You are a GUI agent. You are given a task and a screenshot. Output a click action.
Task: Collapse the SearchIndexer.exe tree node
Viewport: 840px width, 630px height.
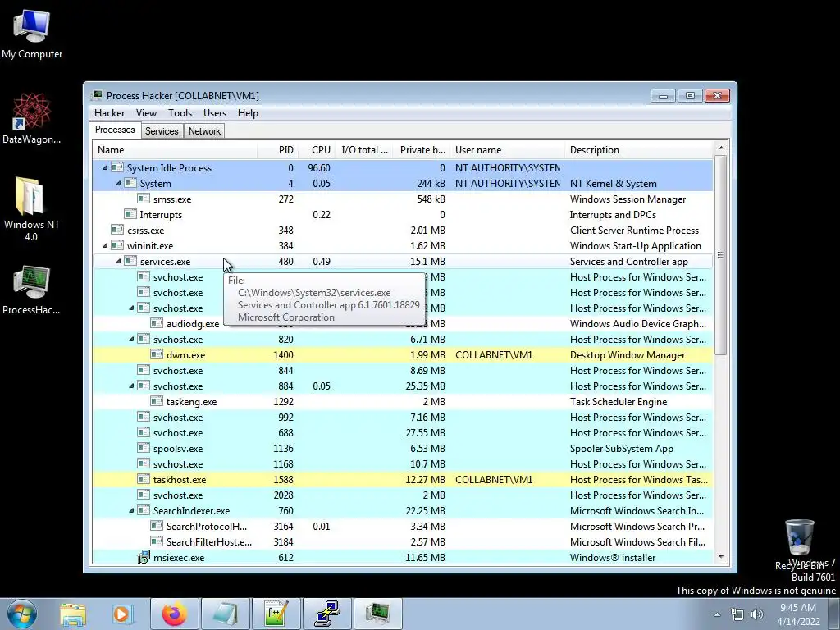coord(131,510)
